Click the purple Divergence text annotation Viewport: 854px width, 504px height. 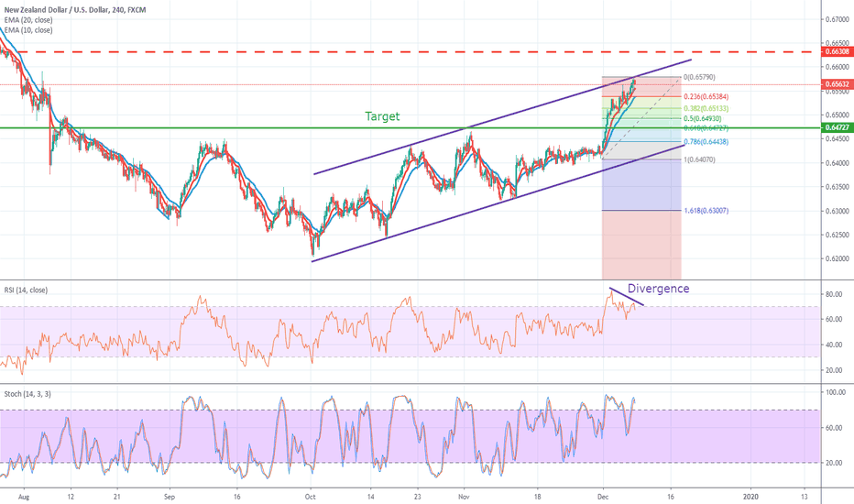coord(658,288)
